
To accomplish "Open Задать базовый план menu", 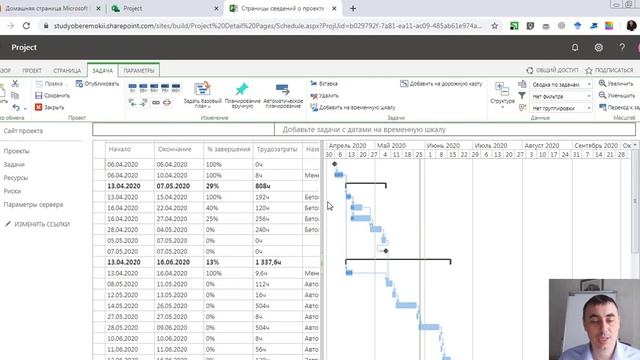I will (x=202, y=95).
